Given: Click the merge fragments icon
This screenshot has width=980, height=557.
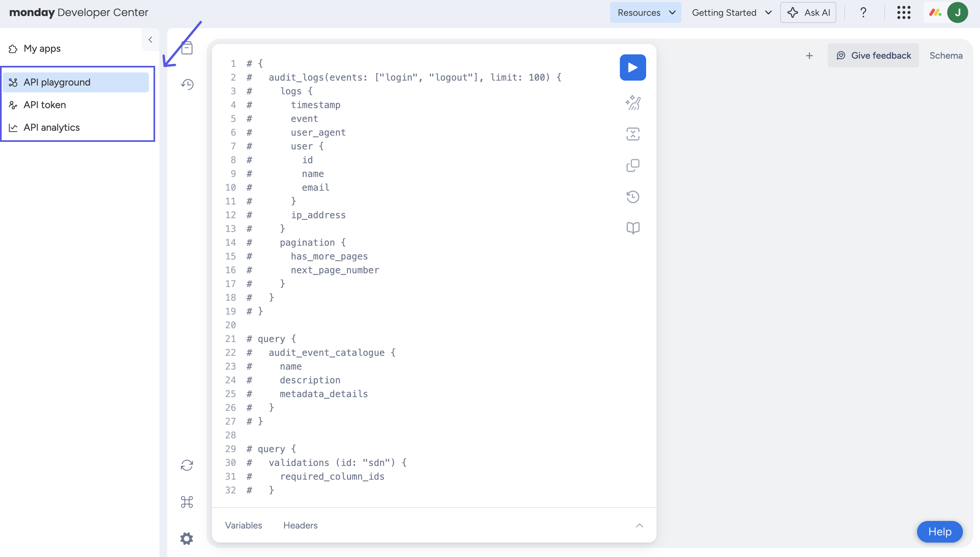Looking at the screenshot, I should coord(632,134).
